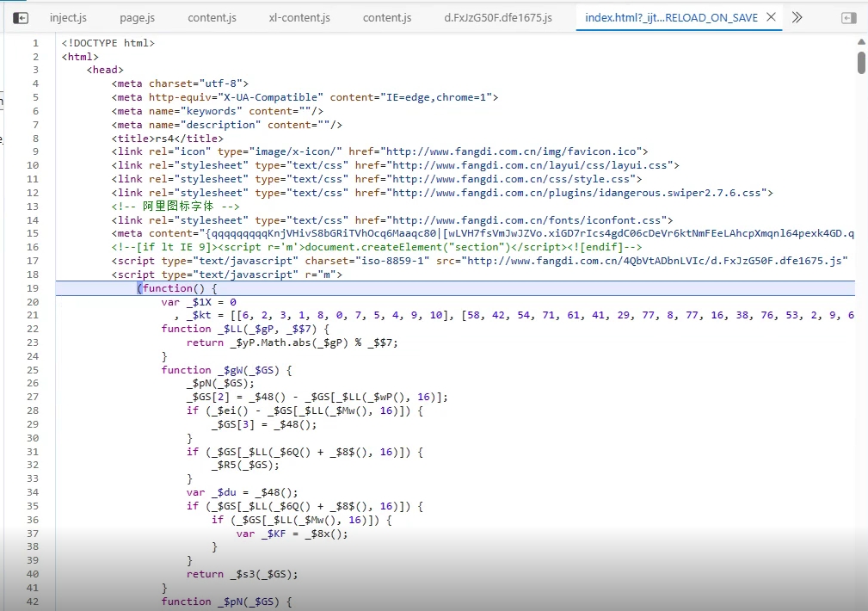The height and width of the screenshot is (611, 868).
Task: Click the meta charset="utf-8" line
Action: click(180, 83)
